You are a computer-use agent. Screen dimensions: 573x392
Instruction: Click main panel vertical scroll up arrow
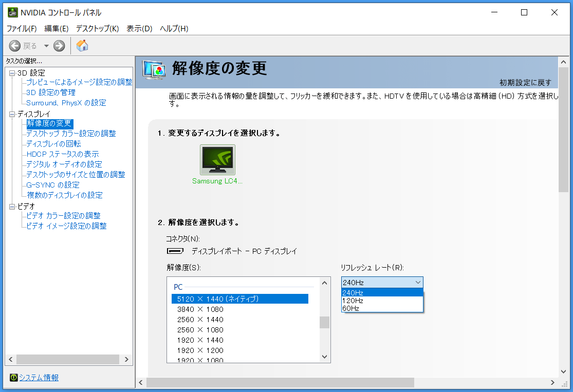pos(563,62)
